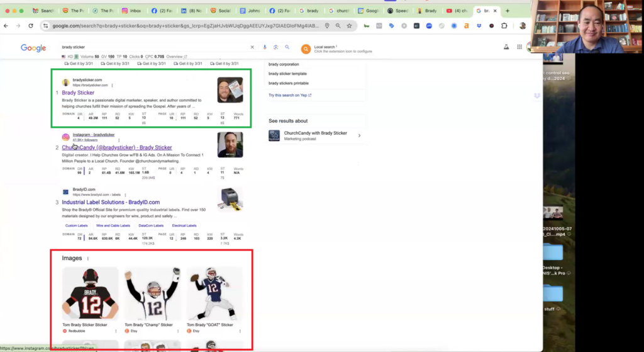This screenshot has height=352, width=644.
Task: Go back using the browser back arrow
Action: tap(6, 25)
